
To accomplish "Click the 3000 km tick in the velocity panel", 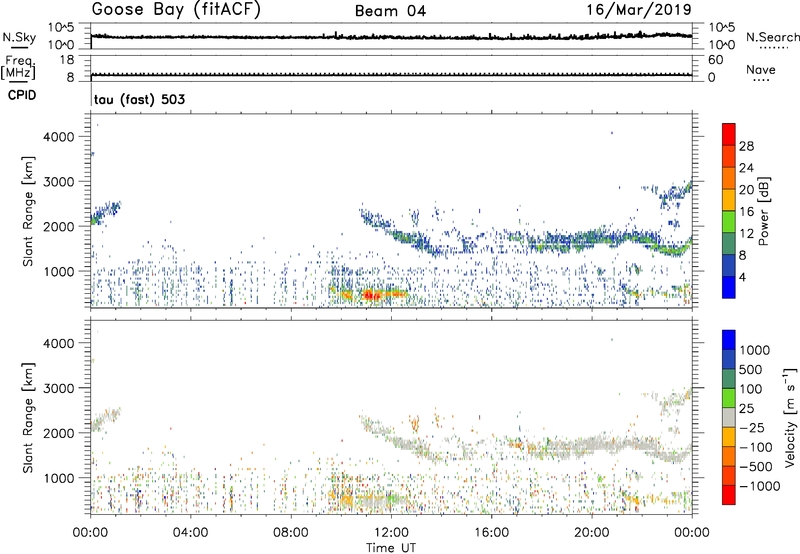I will 59,388.
